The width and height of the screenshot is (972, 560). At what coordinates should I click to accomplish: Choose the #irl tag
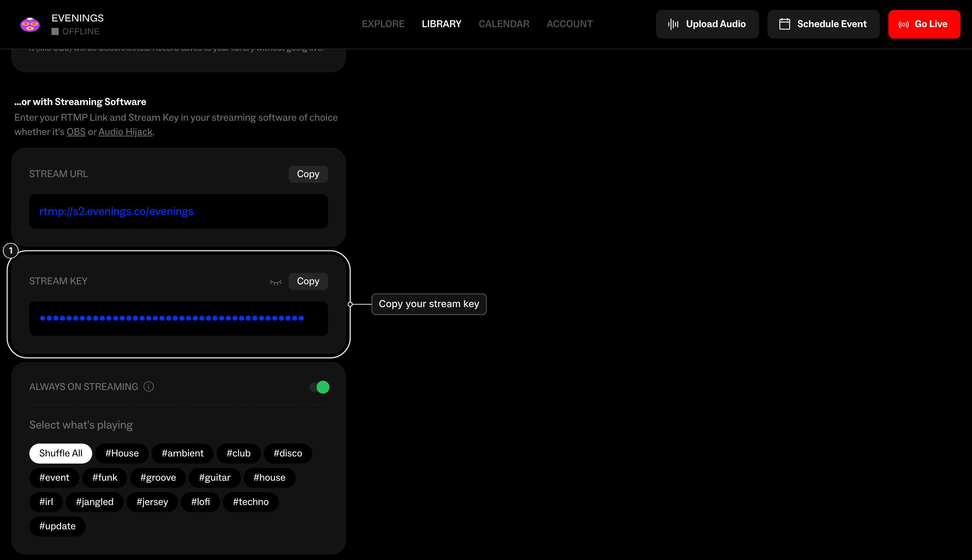coord(46,501)
